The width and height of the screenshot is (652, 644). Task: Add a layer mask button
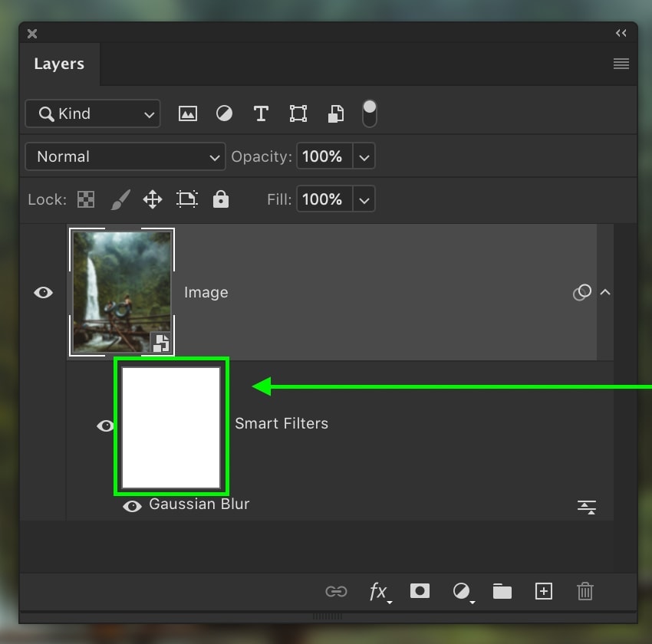pos(420,591)
